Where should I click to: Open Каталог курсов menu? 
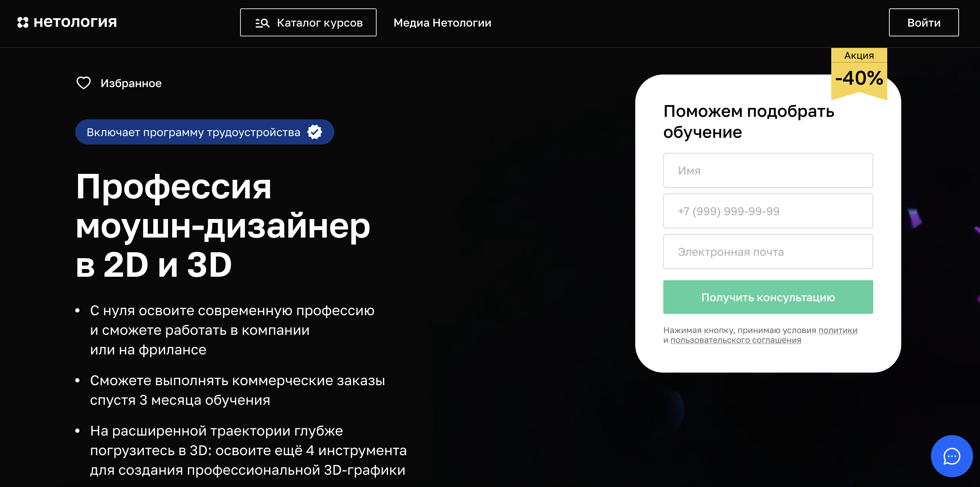308,22
